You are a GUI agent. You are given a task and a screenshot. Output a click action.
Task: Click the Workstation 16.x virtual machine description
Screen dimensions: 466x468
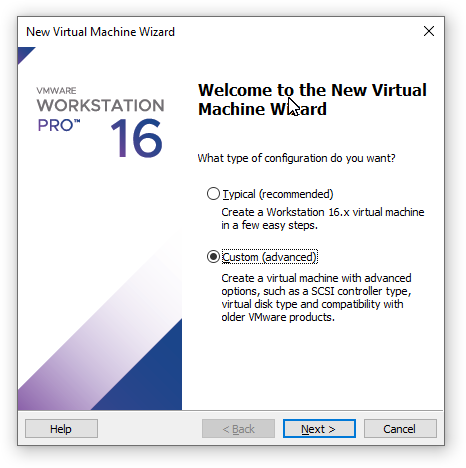(323, 219)
